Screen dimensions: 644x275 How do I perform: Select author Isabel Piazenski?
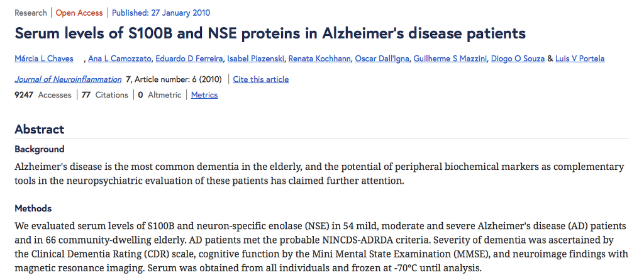[x=256, y=59]
